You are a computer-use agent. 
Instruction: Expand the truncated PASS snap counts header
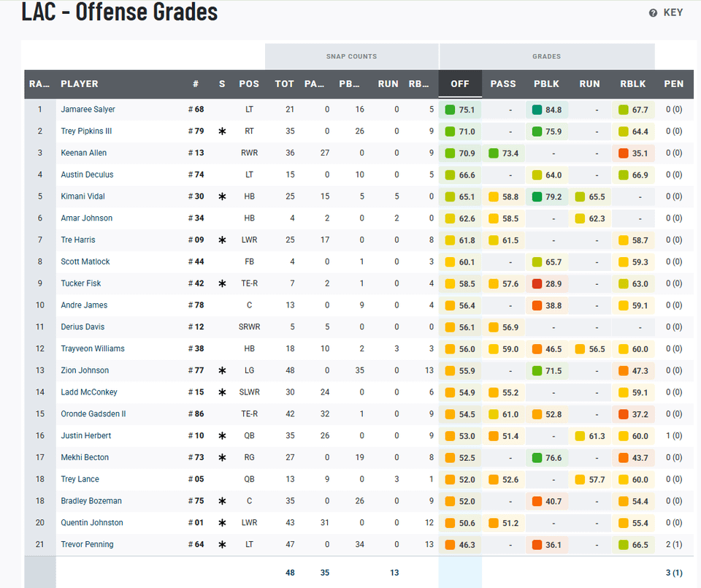(314, 83)
